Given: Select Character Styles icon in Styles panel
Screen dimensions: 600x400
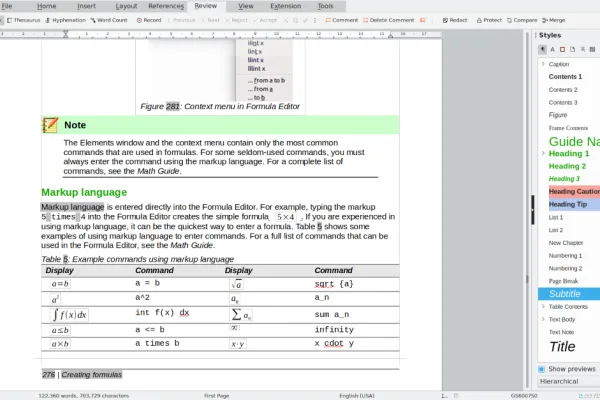Looking at the screenshot, I should coord(553,49).
